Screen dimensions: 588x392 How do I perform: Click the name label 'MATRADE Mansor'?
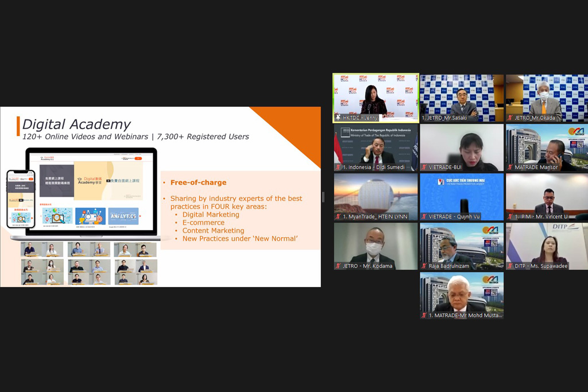click(536, 167)
